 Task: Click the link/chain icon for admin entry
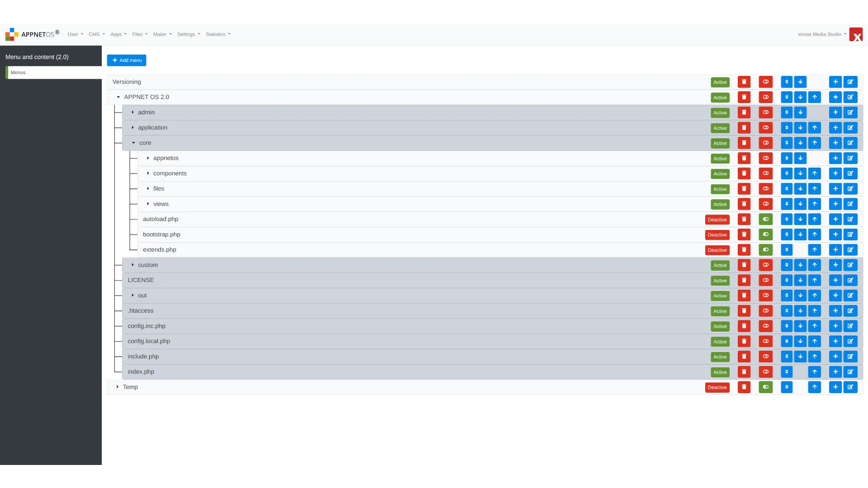tap(765, 113)
